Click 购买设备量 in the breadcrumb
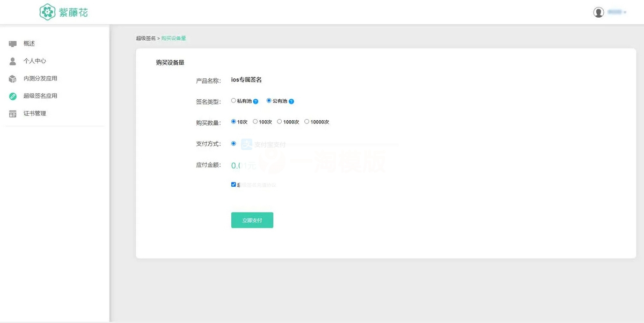This screenshot has height=323, width=644. 174,38
